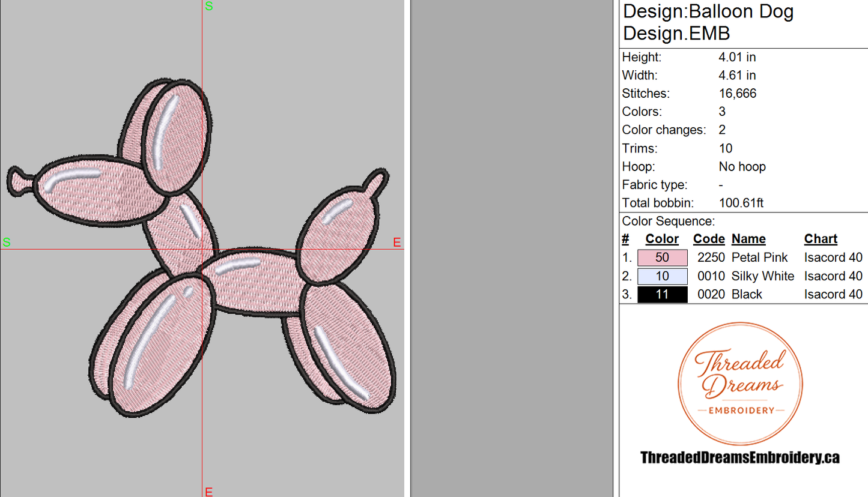
Task: Click the Height label
Action: 642,58
